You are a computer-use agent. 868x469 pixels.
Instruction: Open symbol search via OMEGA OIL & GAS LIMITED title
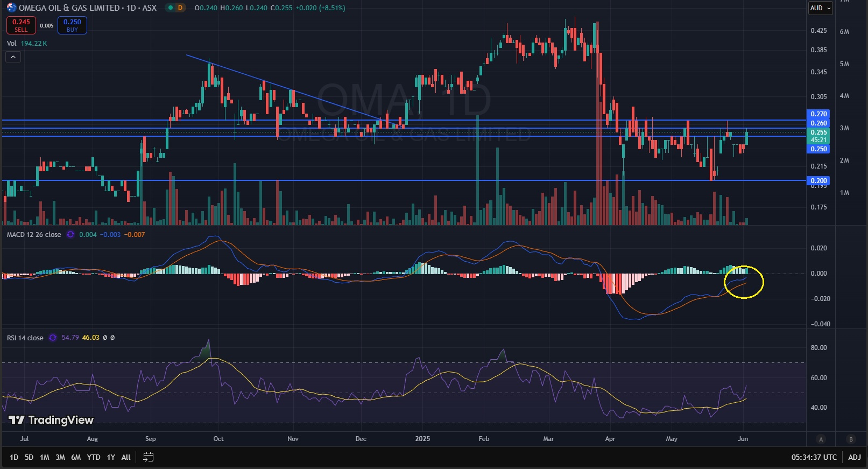click(69, 8)
